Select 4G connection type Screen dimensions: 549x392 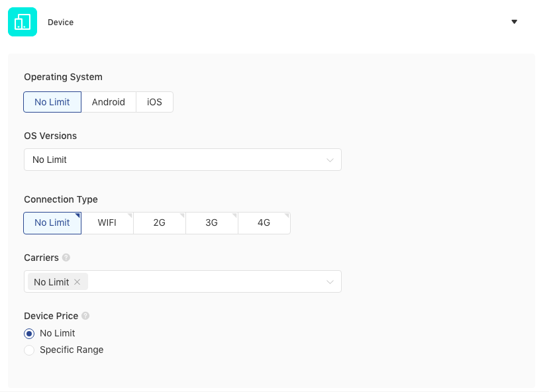[264, 222]
